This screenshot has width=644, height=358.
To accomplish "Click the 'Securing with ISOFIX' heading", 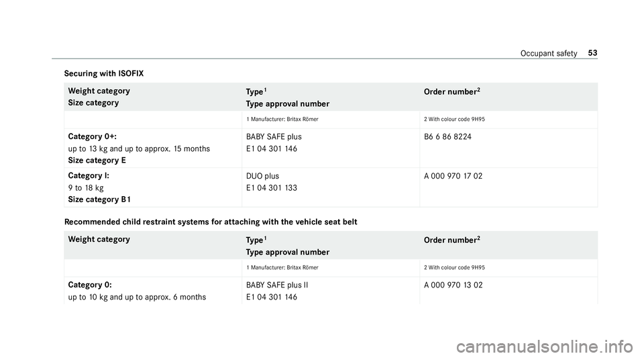I will [104, 74].
